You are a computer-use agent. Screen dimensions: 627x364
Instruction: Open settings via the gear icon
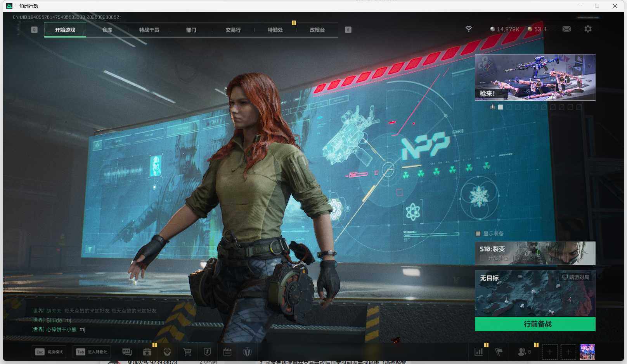pos(588,29)
